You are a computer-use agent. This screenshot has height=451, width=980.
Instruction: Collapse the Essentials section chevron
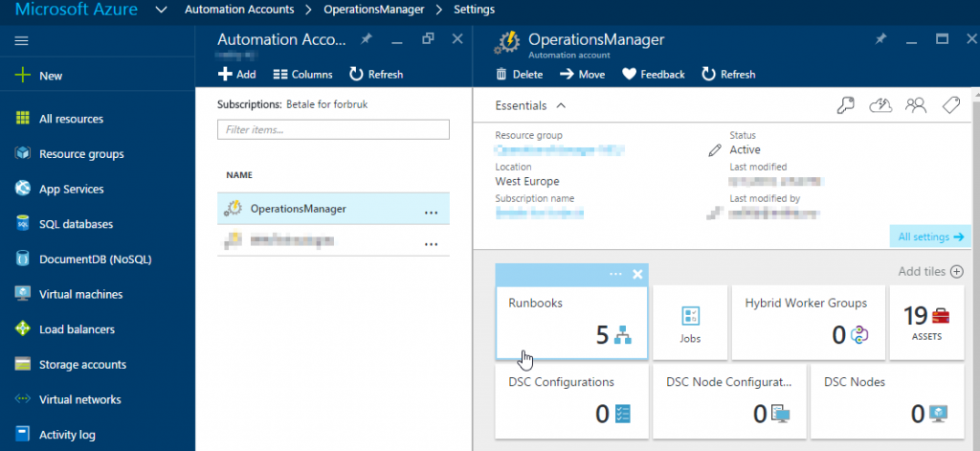click(x=561, y=105)
